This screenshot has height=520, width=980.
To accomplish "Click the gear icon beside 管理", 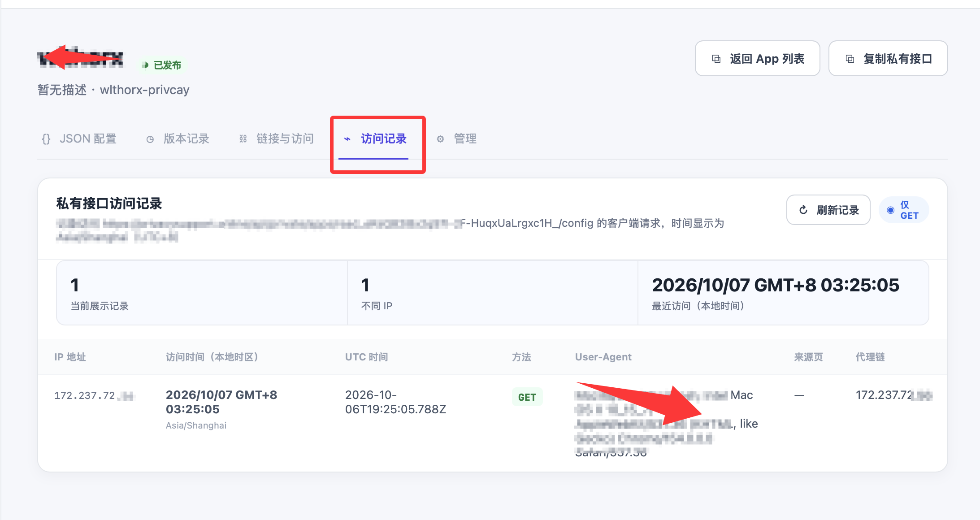I will pyautogui.click(x=440, y=139).
